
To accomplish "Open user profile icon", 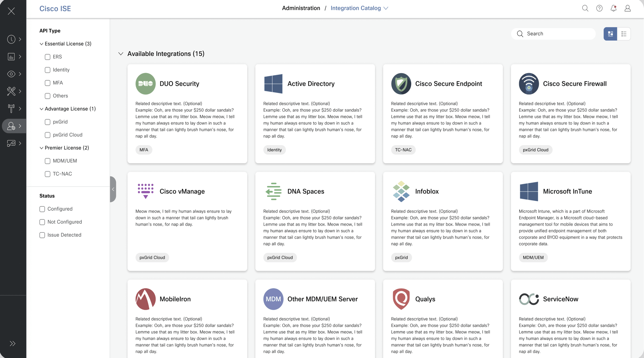I will coord(628,8).
